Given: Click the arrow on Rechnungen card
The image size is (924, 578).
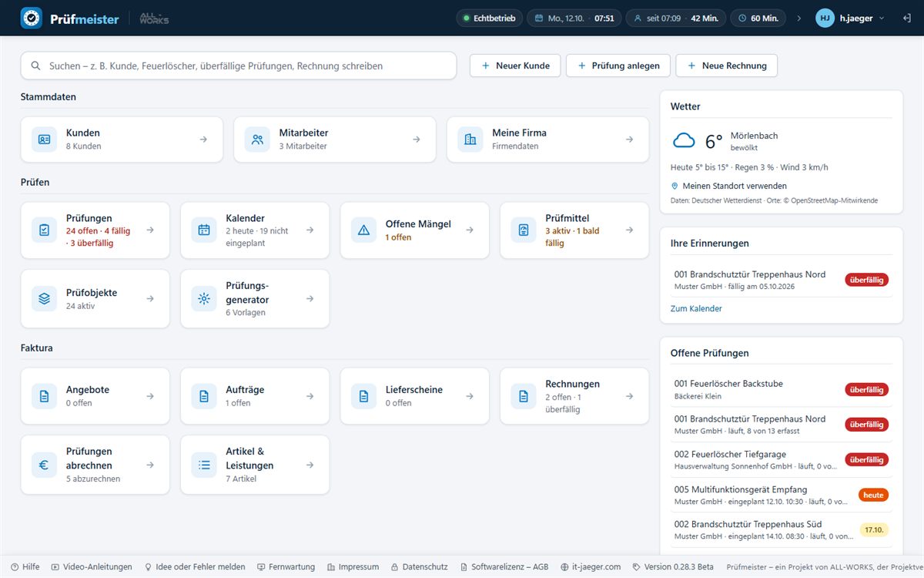Looking at the screenshot, I should 629,396.
